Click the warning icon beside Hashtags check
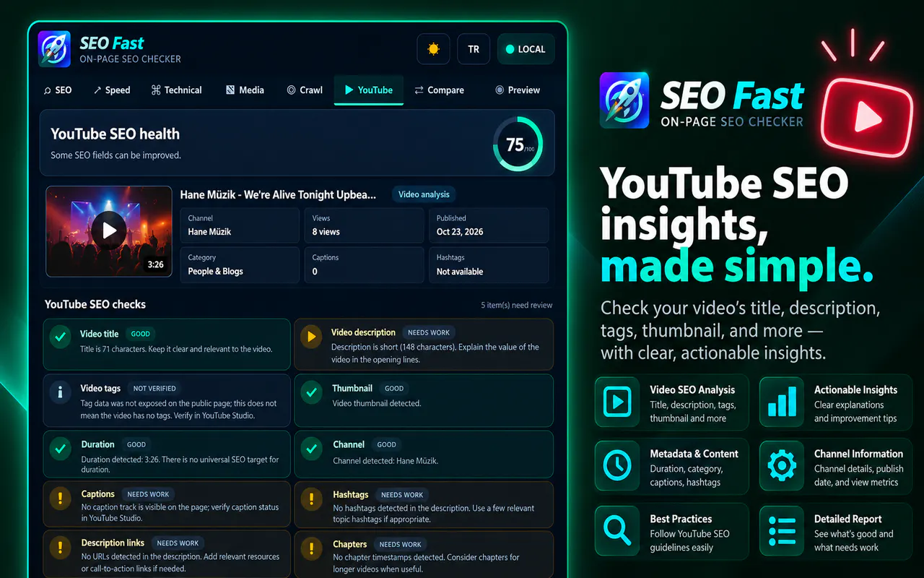Screen dimensions: 924x578 (x=311, y=499)
